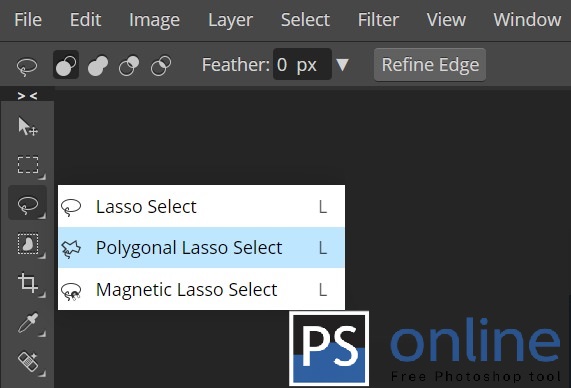Click the Refine Edge button
571x388 pixels.
pyautogui.click(x=430, y=65)
